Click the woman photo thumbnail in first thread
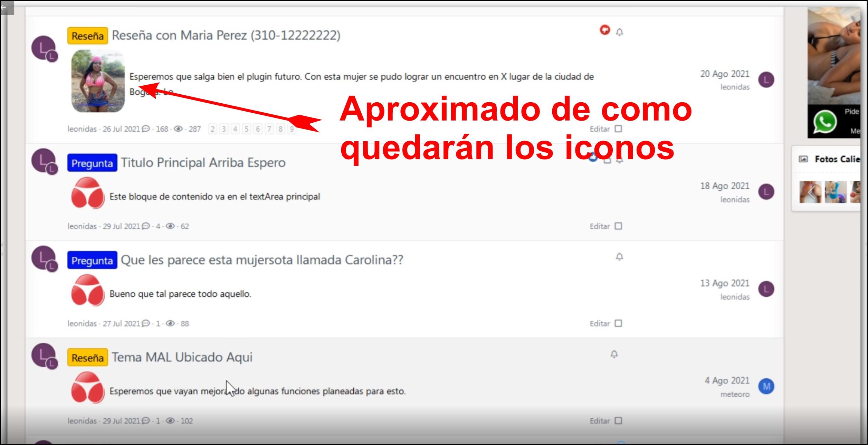The image size is (868, 445). click(98, 81)
